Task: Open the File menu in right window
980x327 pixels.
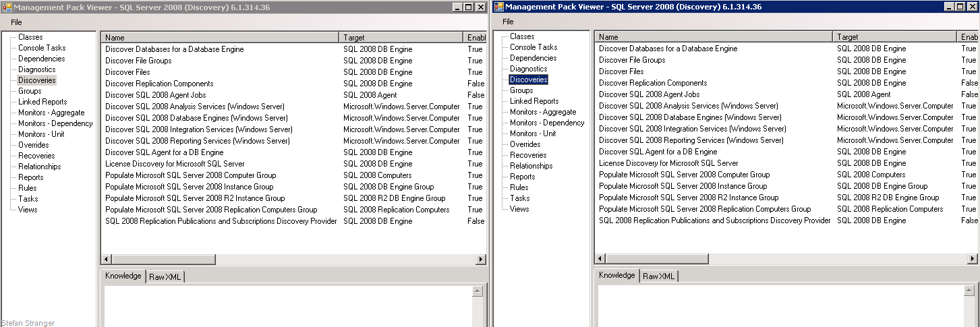Action: (508, 22)
